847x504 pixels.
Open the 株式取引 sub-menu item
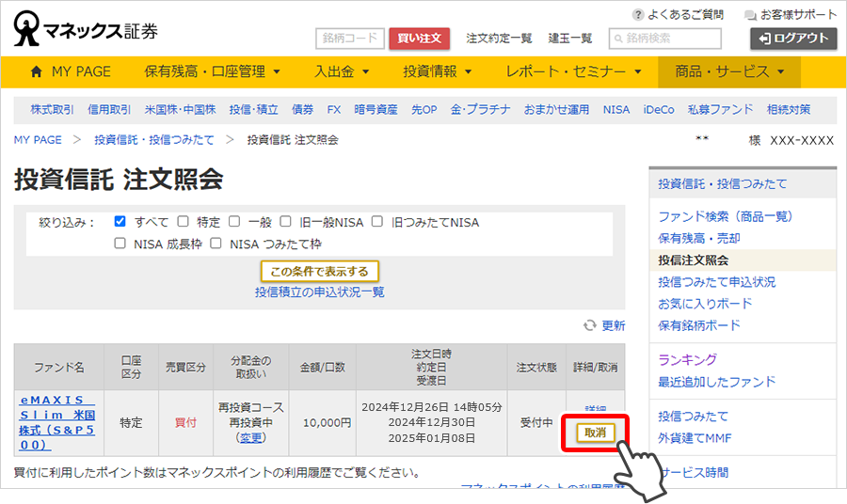(52, 109)
